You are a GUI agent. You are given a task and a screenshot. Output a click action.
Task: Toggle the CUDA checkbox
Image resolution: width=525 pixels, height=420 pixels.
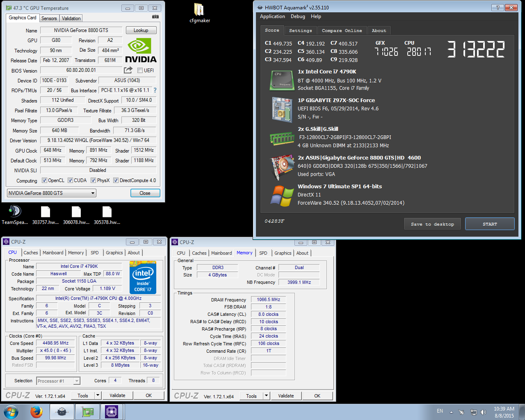[x=70, y=180]
